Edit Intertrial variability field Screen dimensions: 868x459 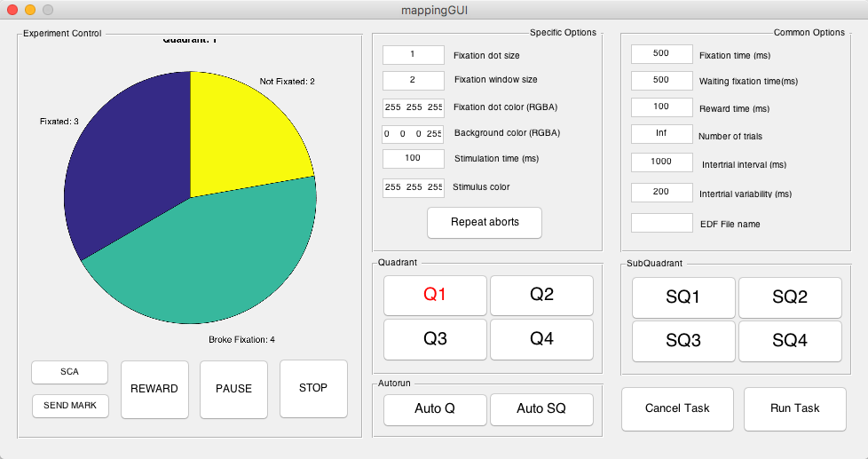coord(661,192)
